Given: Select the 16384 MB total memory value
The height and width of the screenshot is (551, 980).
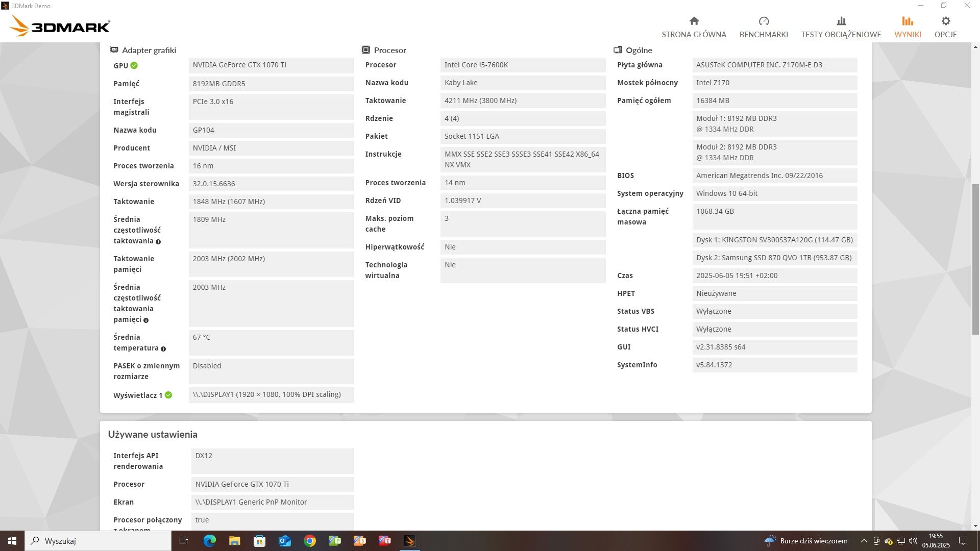Looking at the screenshot, I should click(775, 101).
